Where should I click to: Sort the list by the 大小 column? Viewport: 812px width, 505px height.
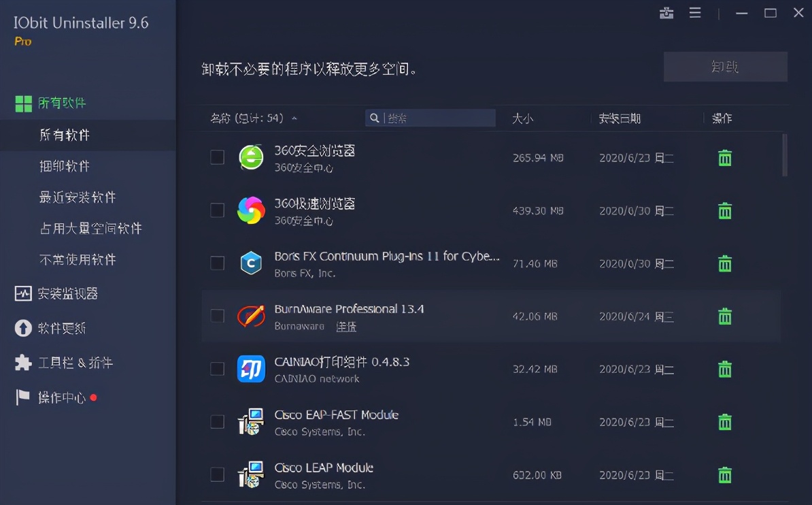click(523, 118)
